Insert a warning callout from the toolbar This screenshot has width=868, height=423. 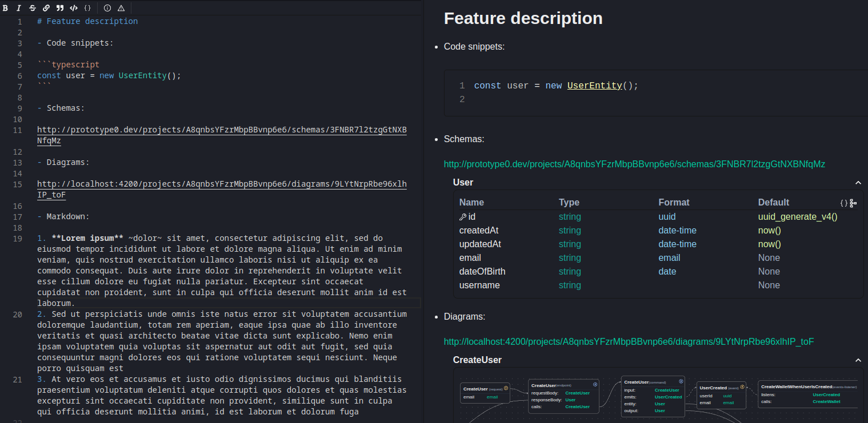coord(121,8)
